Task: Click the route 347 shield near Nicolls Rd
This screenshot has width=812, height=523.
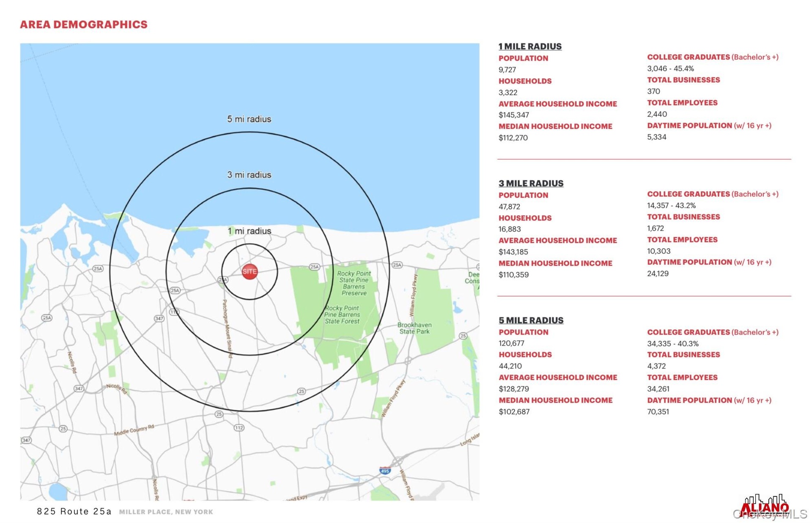Action: tap(79, 388)
